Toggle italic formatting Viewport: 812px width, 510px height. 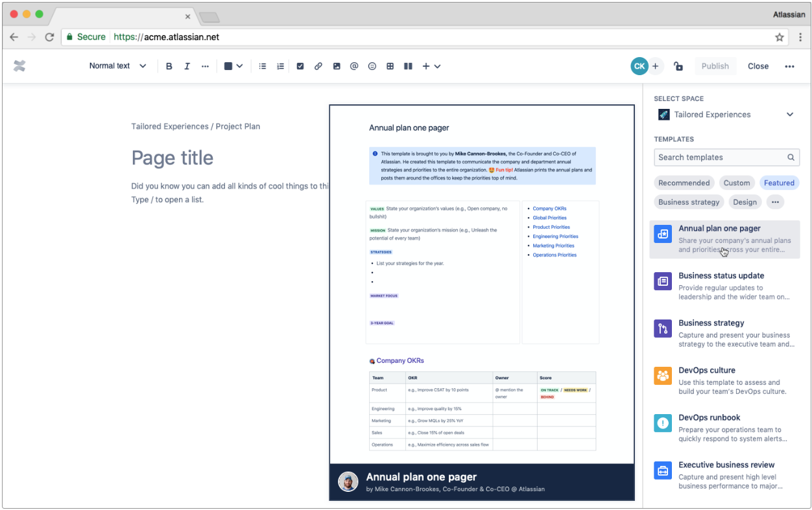click(187, 66)
